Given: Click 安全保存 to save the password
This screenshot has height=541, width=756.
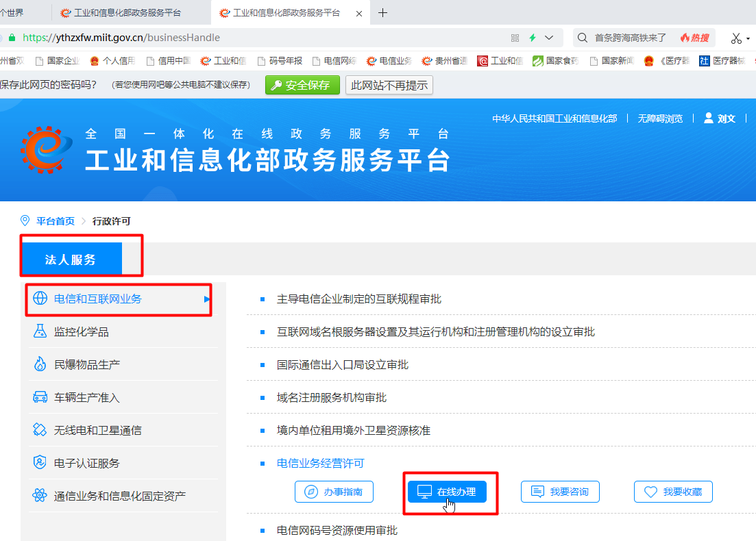Looking at the screenshot, I should 302,86.
